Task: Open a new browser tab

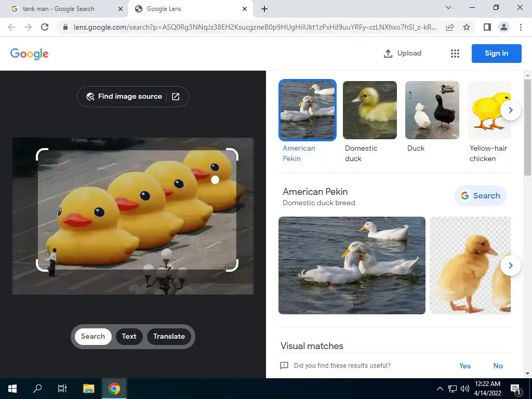Action: pos(264,9)
